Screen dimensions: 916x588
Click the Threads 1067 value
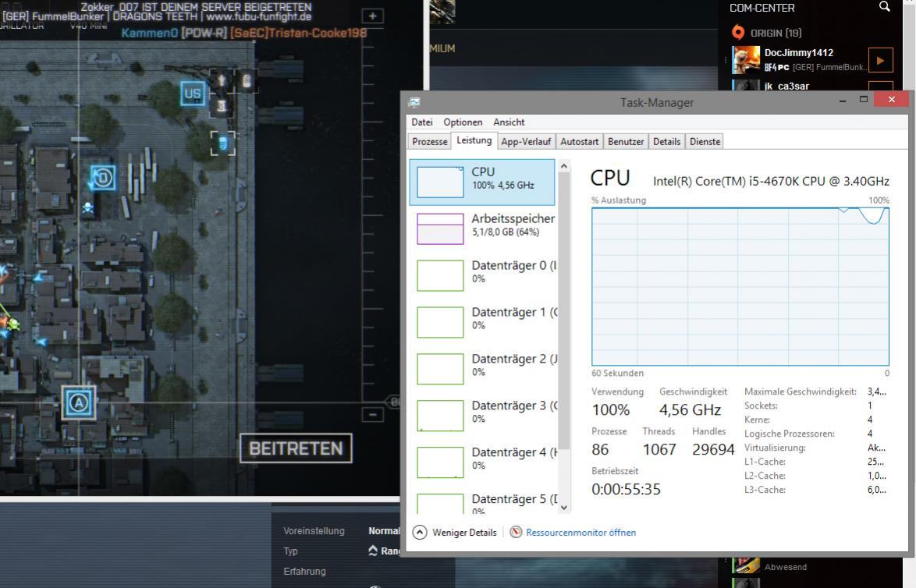659,450
